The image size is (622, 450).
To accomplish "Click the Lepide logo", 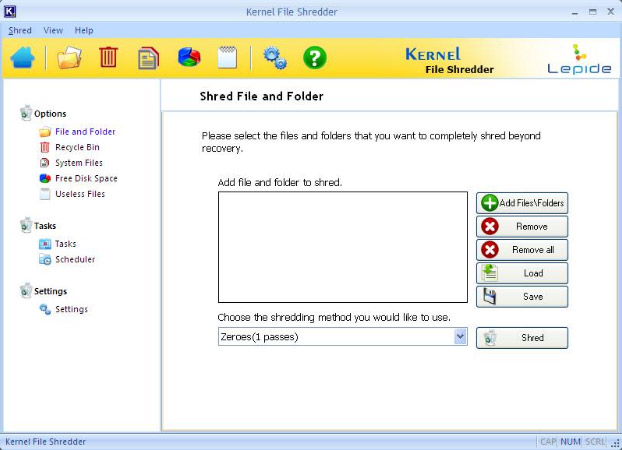I will 579,60.
